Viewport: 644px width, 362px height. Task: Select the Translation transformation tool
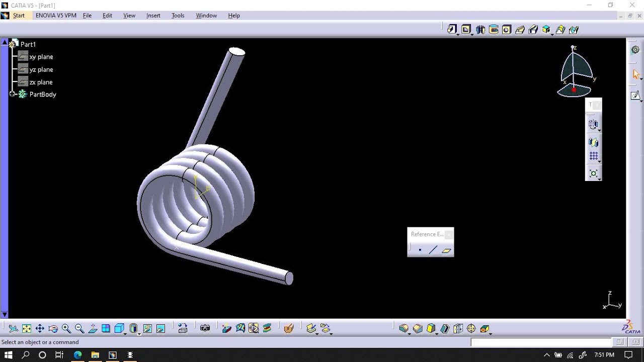[x=593, y=124]
